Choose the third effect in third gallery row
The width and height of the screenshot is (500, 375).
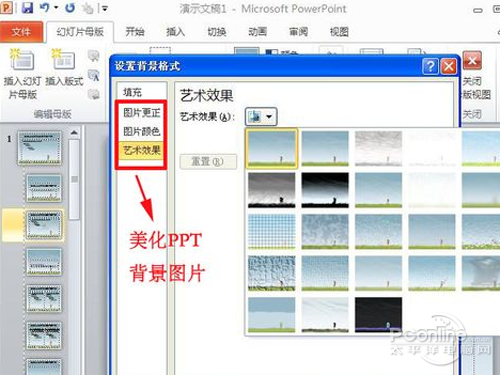click(x=378, y=232)
